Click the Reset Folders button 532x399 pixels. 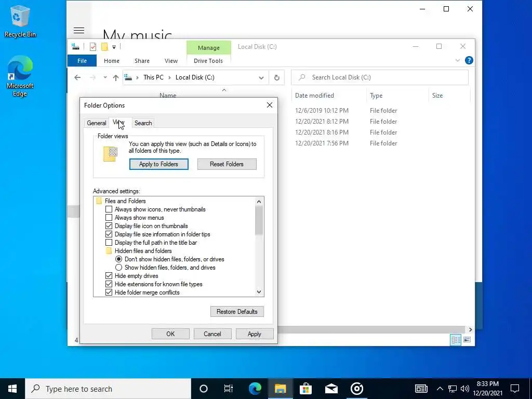pos(227,164)
